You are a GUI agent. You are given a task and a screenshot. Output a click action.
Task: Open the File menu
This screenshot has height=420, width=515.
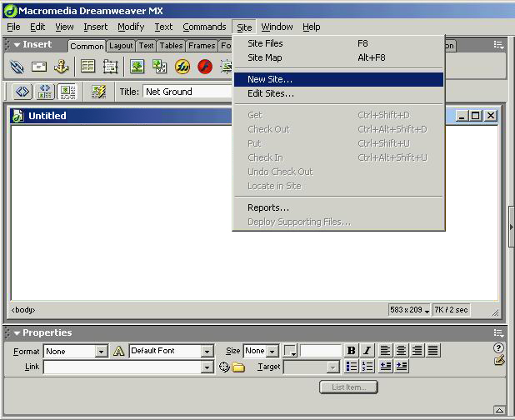tap(13, 27)
